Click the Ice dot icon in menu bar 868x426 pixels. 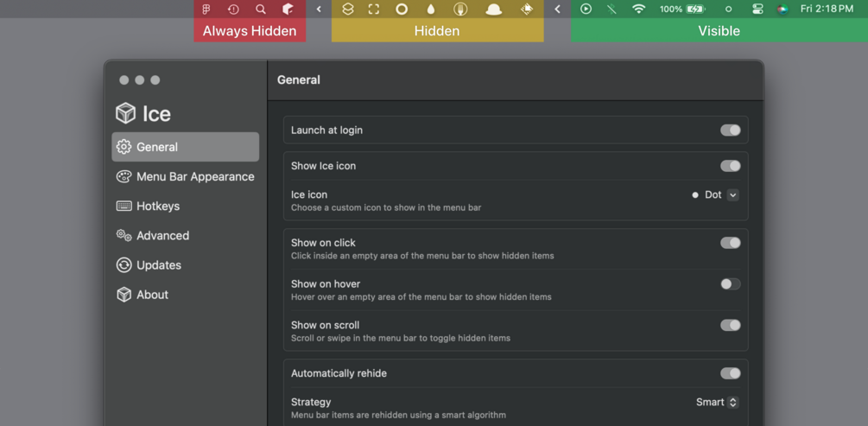tap(728, 9)
